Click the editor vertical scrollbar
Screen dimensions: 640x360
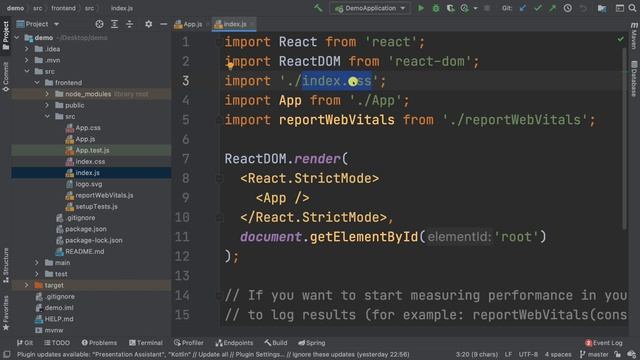point(624,139)
